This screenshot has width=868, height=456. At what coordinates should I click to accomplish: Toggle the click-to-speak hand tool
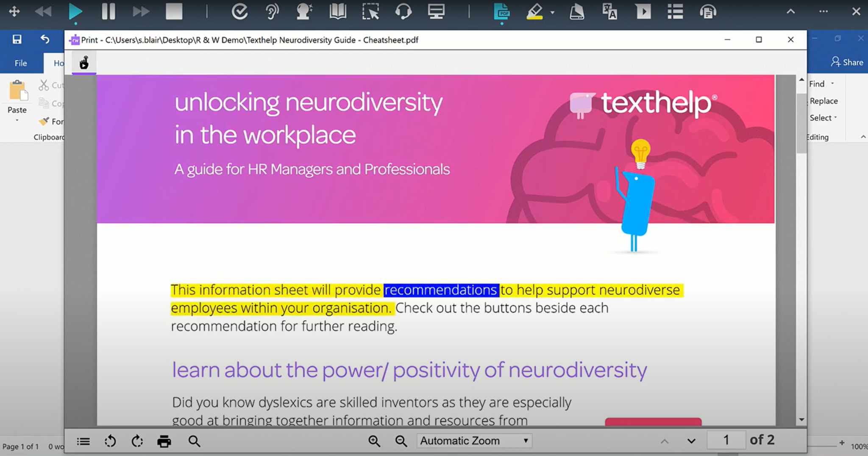pyautogui.click(x=84, y=63)
